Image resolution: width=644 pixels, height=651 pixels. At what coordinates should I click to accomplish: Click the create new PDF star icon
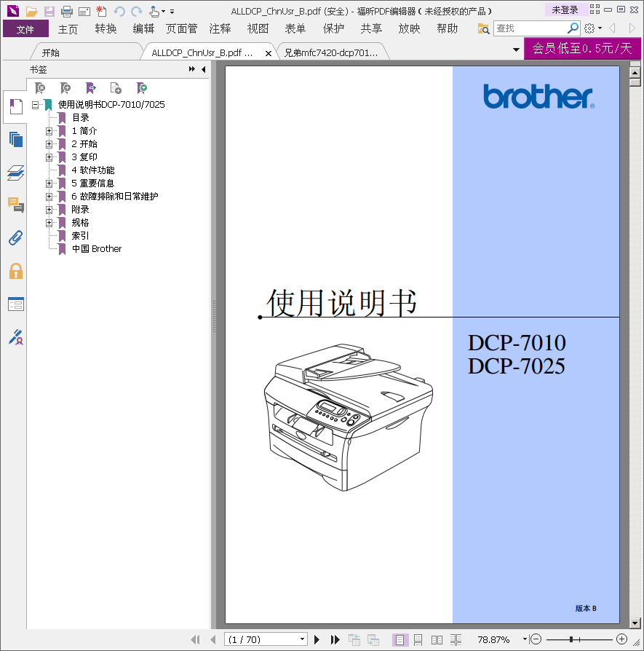pyautogui.click(x=101, y=12)
